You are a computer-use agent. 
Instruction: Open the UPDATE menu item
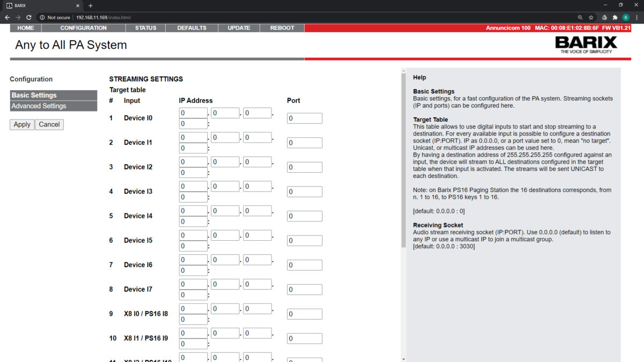[239, 28]
